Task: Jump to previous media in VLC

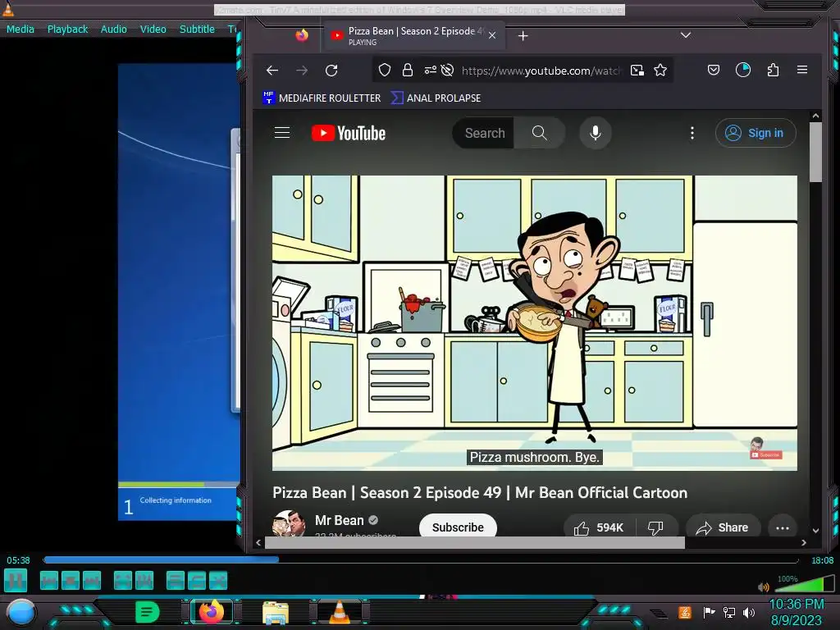Action: 48,580
